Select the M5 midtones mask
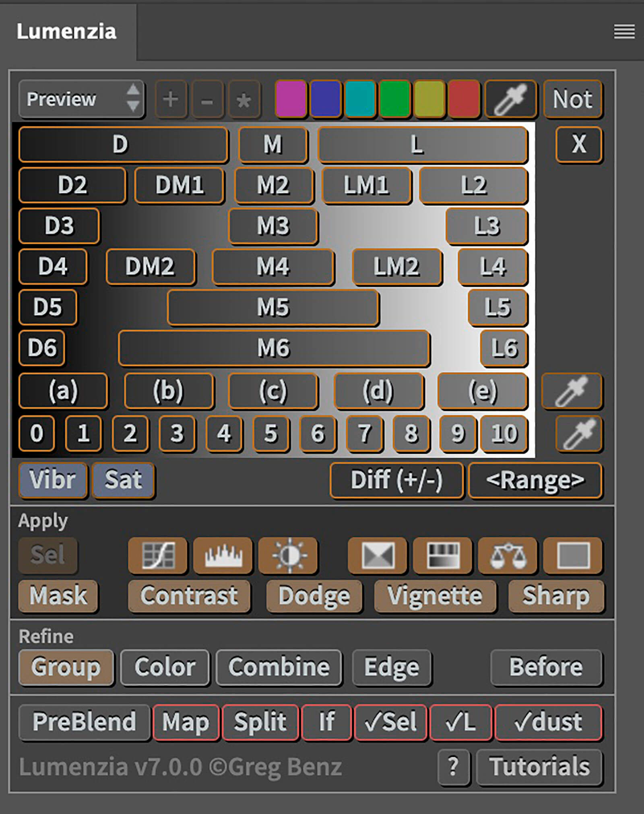Viewport: 644px width, 814px height. [x=273, y=308]
